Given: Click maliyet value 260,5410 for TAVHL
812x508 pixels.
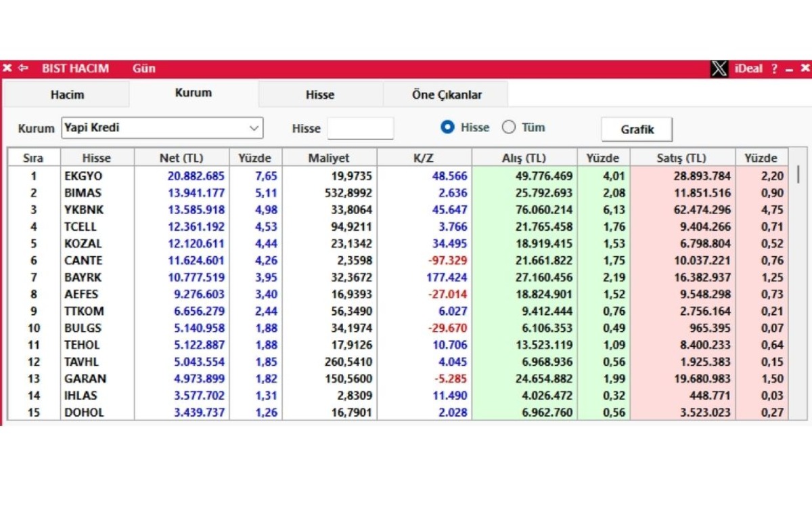Looking at the screenshot, I should 348,362.
